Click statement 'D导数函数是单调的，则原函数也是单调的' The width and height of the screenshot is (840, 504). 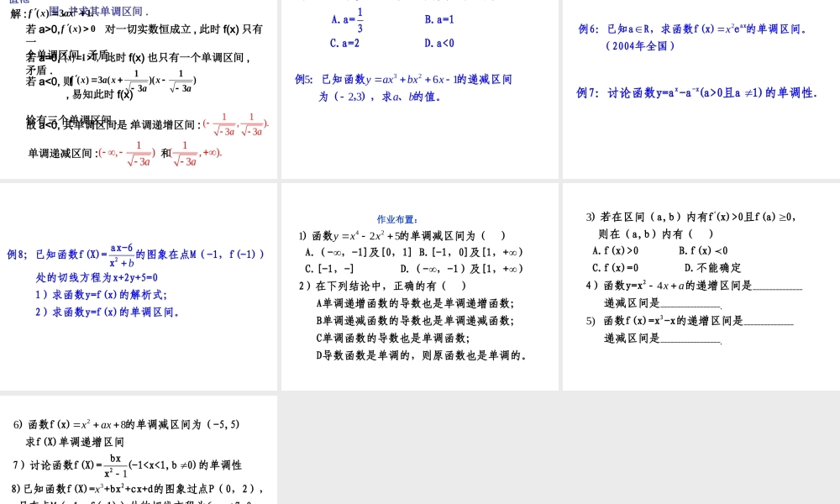[421, 355]
